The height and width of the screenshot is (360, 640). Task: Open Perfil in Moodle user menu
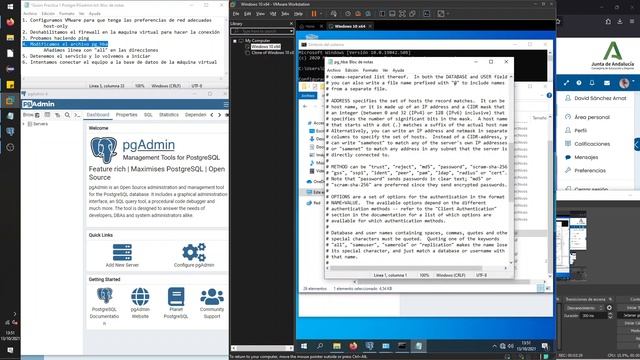(x=580, y=131)
